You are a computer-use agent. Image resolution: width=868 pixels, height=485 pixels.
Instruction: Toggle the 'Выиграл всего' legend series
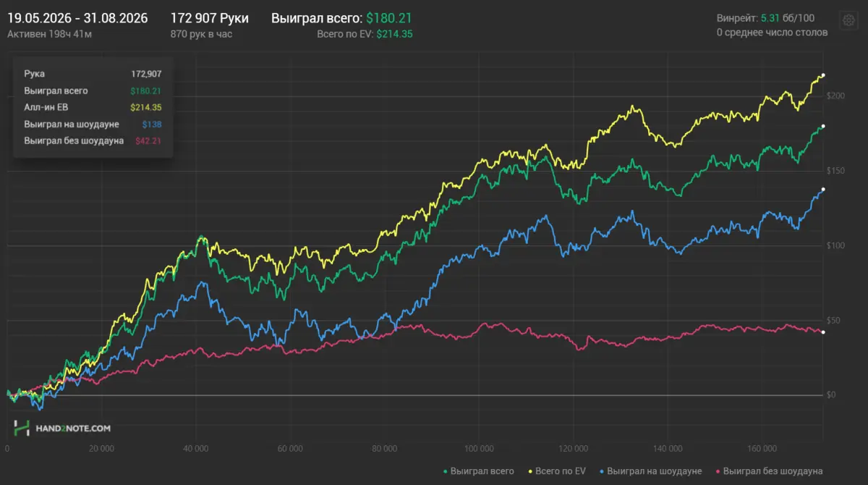tap(478, 471)
